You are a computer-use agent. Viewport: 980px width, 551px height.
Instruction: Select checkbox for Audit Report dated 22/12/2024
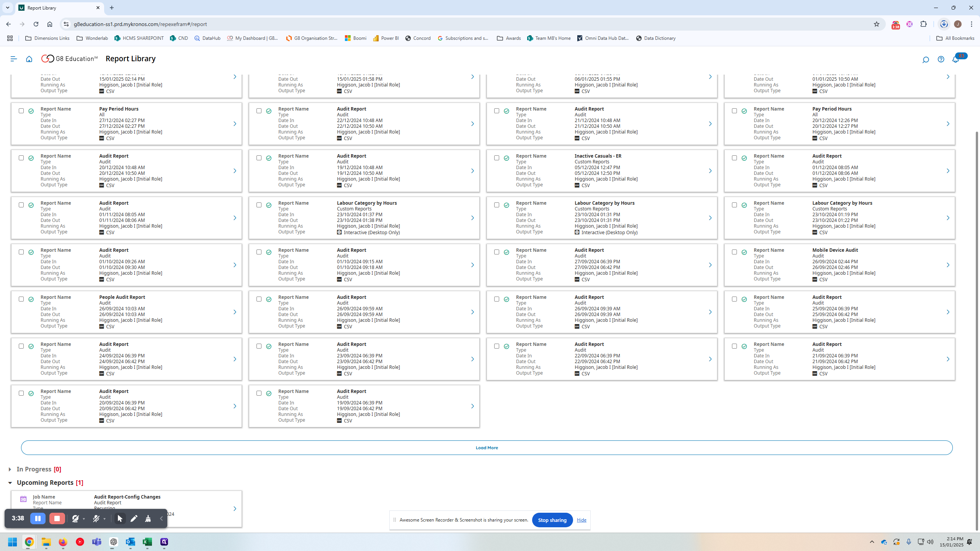(259, 111)
